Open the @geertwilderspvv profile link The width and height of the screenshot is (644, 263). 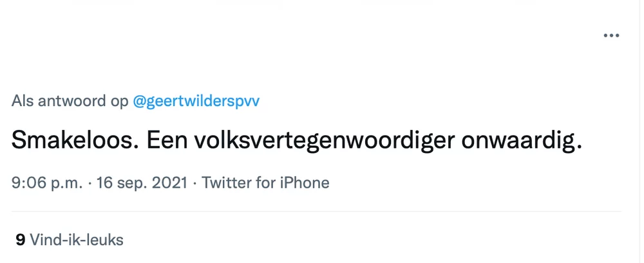196,102
